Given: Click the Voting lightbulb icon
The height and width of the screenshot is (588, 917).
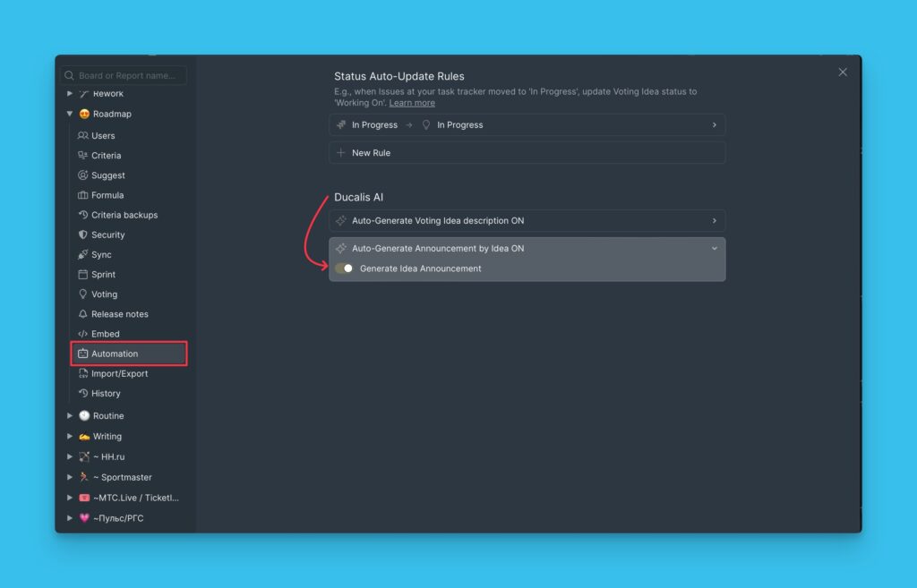Looking at the screenshot, I should click(83, 294).
